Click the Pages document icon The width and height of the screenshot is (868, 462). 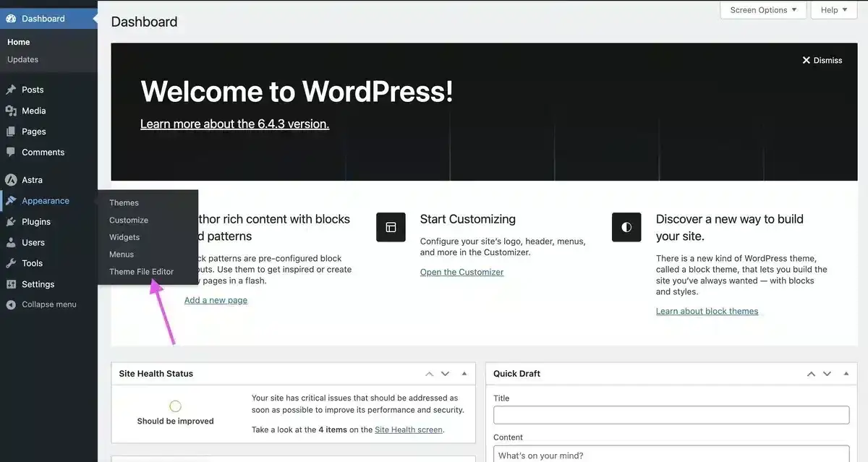(x=11, y=132)
